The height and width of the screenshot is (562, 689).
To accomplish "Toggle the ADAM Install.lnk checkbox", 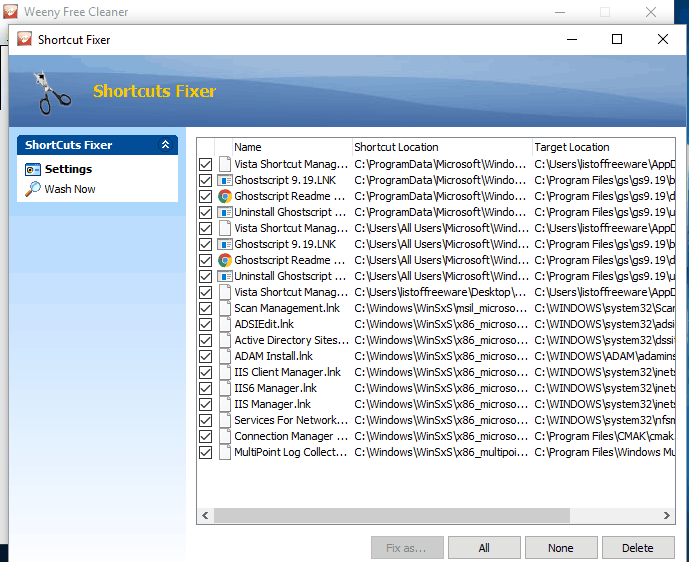I will [x=205, y=356].
